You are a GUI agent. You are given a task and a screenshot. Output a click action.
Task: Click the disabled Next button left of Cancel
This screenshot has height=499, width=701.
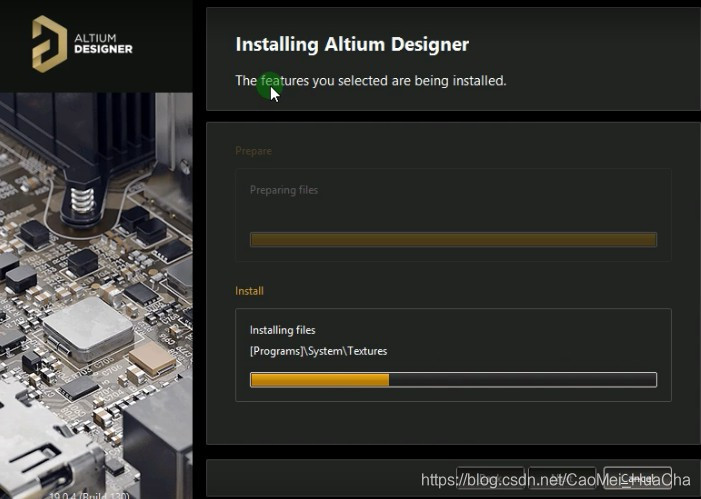[562, 479]
